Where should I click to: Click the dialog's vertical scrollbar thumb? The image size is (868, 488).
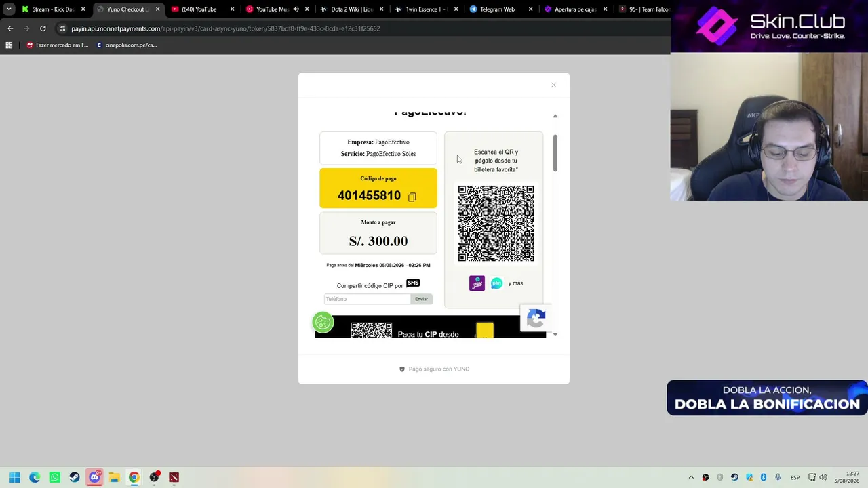point(555,152)
